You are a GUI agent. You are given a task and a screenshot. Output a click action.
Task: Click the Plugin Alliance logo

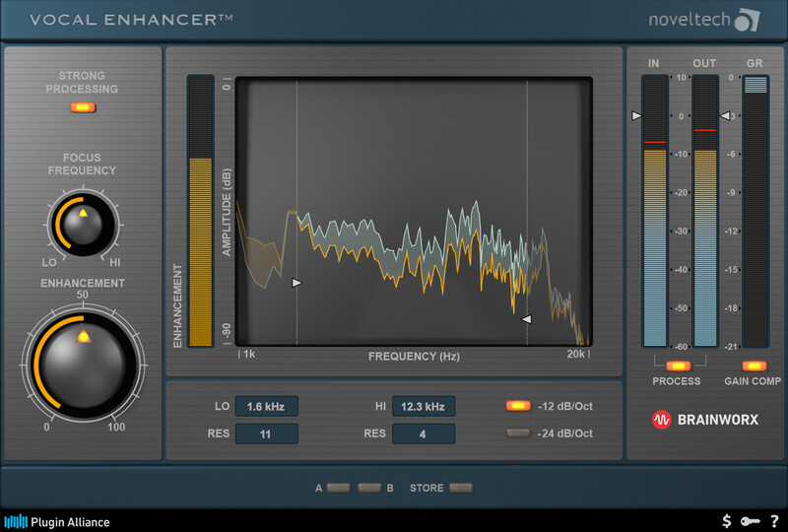point(57,522)
